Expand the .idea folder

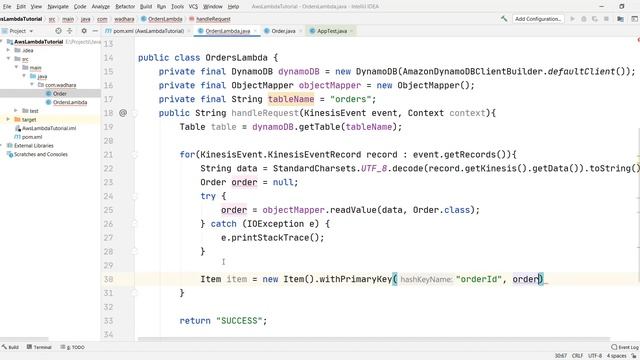tap(8, 50)
